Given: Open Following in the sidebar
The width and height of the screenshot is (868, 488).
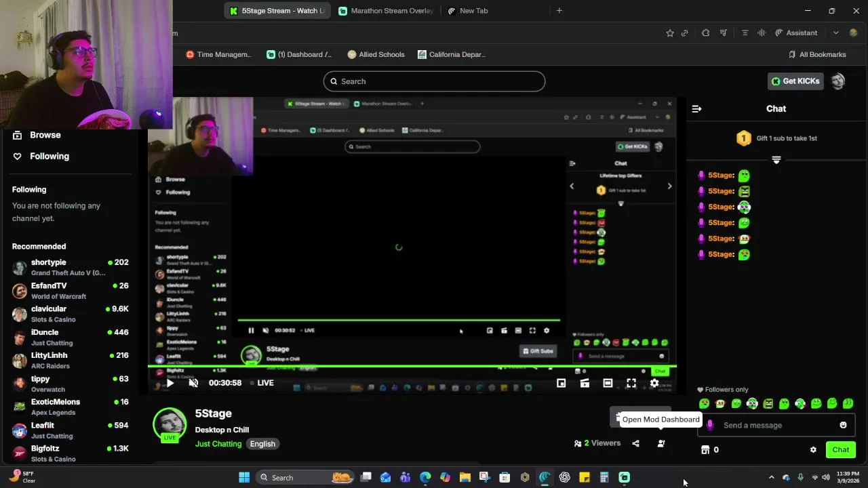Looking at the screenshot, I should pyautogui.click(x=41, y=156).
